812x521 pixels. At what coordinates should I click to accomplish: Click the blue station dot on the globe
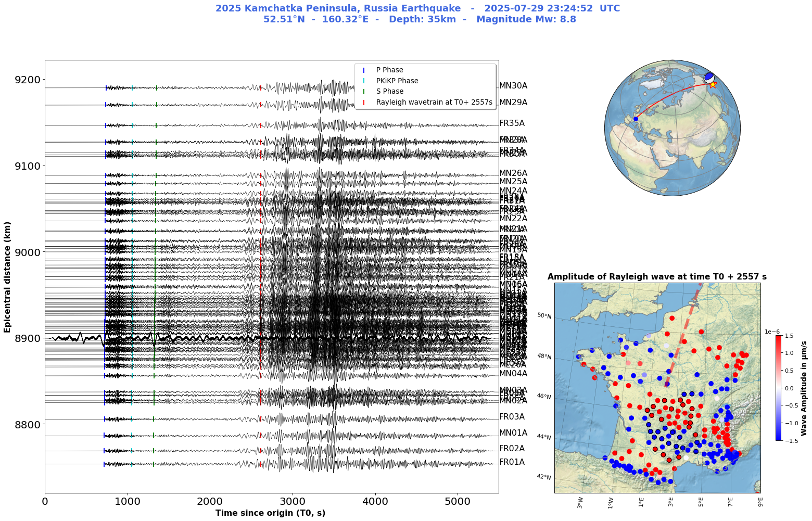click(x=636, y=119)
